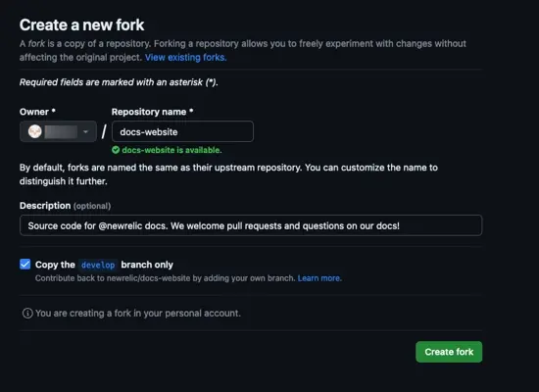Click the Description (optional) label
The width and height of the screenshot is (539, 392).
tap(66, 206)
